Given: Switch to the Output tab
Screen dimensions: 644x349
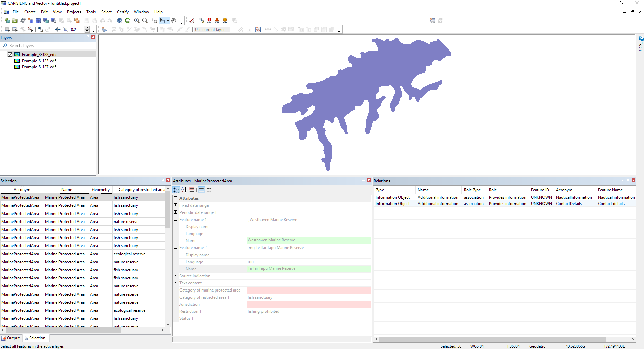Looking at the screenshot, I should tap(11, 338).
